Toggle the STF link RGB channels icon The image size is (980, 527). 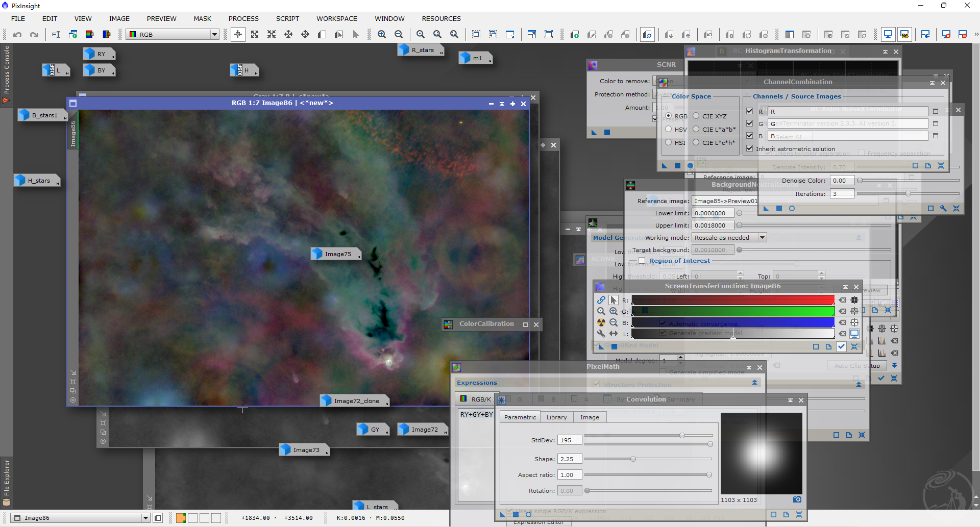[601, 300]
